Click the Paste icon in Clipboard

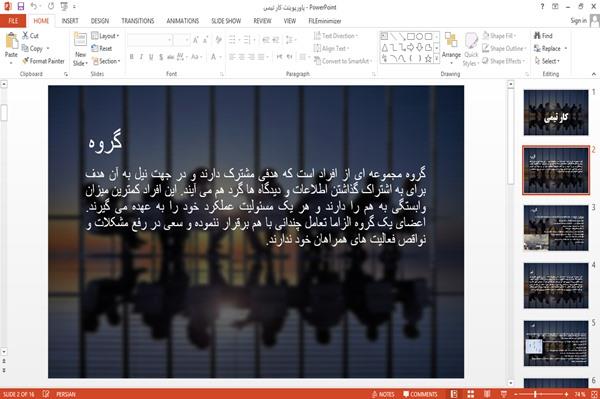tap(11, 41)
